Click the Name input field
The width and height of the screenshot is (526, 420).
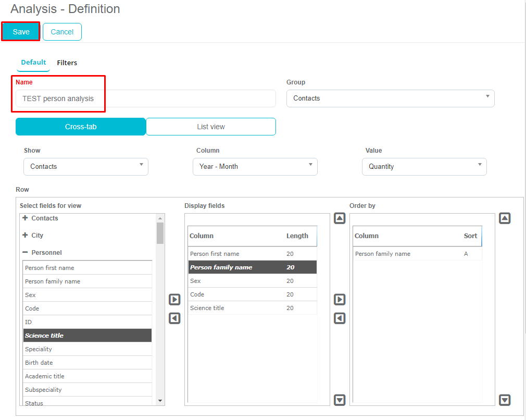pos(145,98)
